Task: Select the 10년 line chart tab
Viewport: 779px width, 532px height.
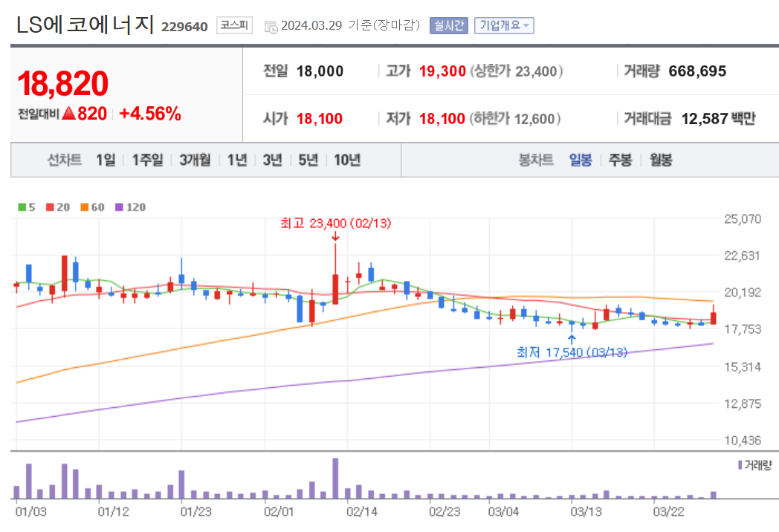Action: coord(347,160)
